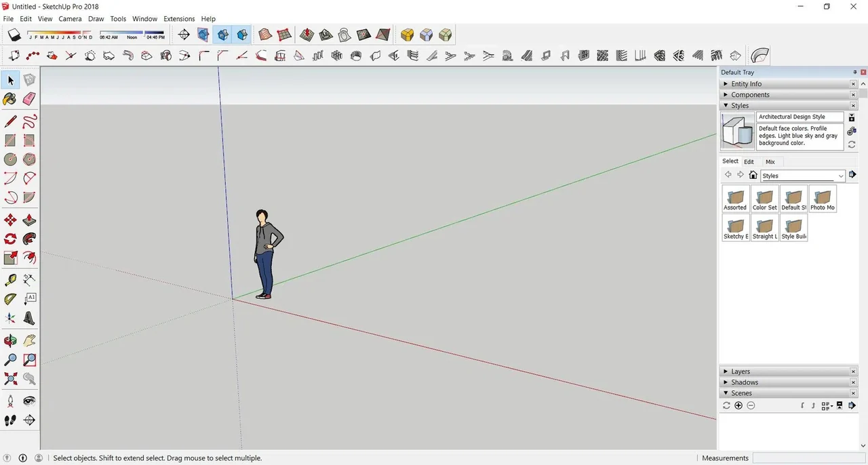
Task: Open the Draw menu
Action: 96,19
